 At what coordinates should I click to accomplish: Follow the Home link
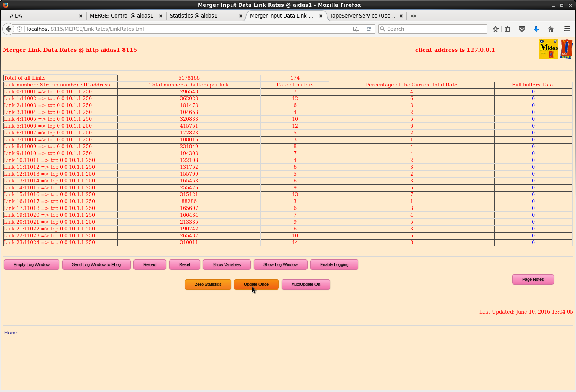11,333
